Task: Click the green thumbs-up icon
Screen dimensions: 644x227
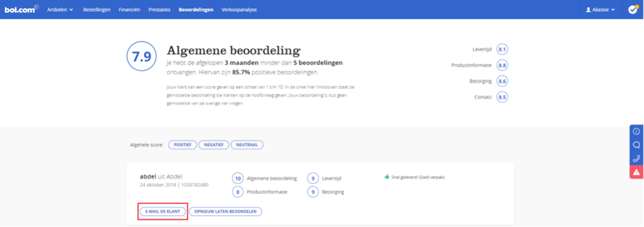Action: [x=386, y=177]
